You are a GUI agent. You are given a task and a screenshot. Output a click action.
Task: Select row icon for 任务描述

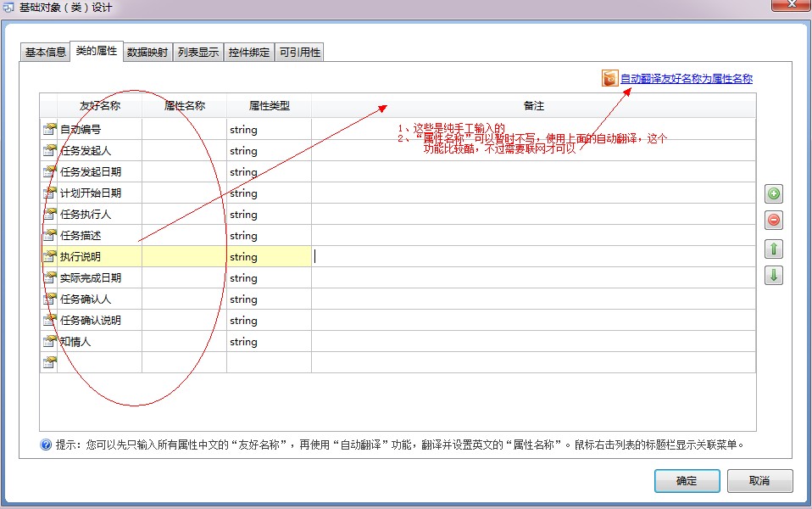(x=49, y=236)
